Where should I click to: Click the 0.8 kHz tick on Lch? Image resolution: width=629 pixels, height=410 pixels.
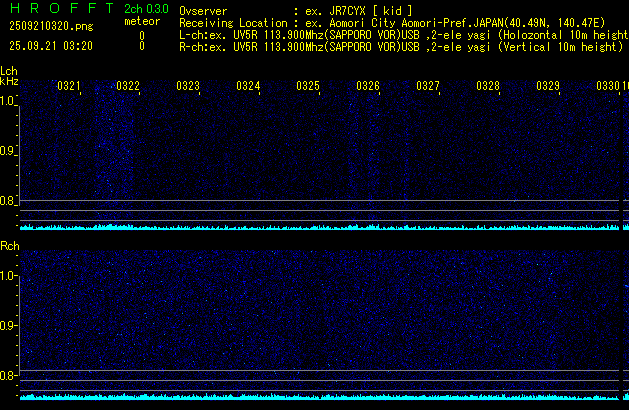9,201
